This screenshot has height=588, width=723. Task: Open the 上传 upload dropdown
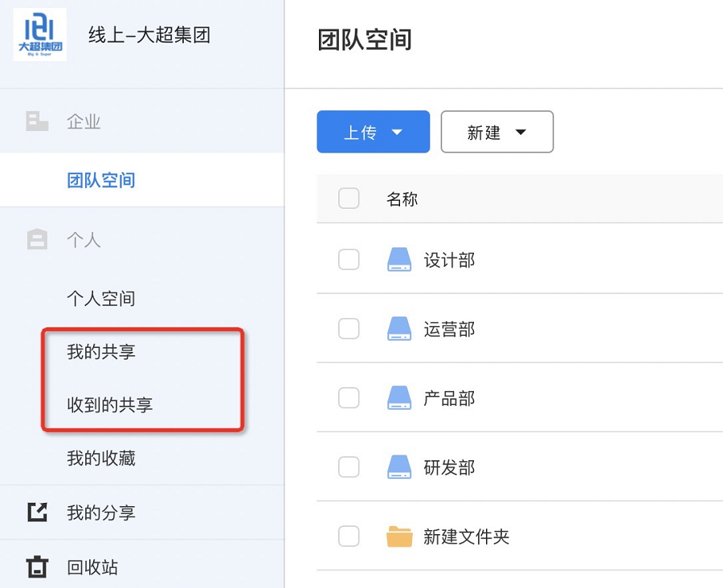[x=374, y=132]
